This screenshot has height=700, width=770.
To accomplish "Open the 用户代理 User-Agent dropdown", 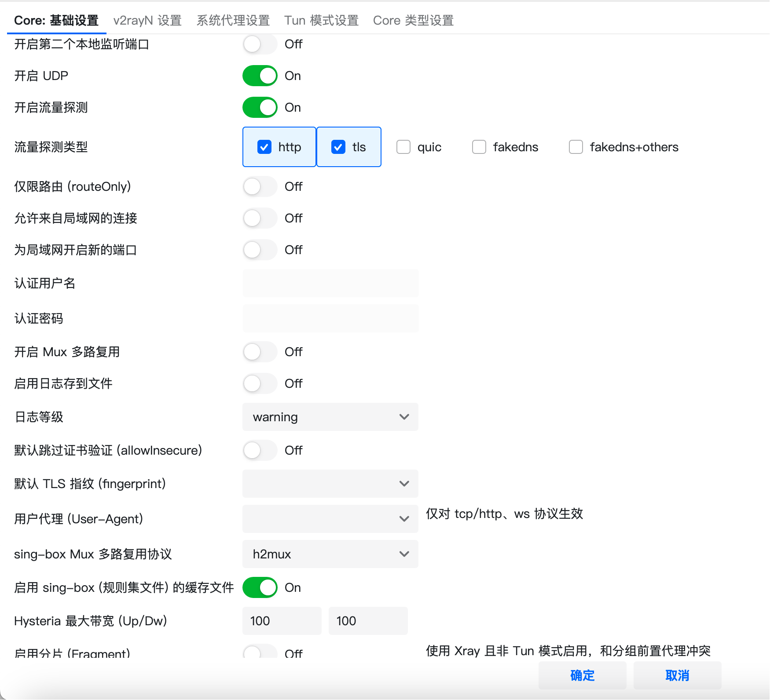I will (x=330, y=519).
